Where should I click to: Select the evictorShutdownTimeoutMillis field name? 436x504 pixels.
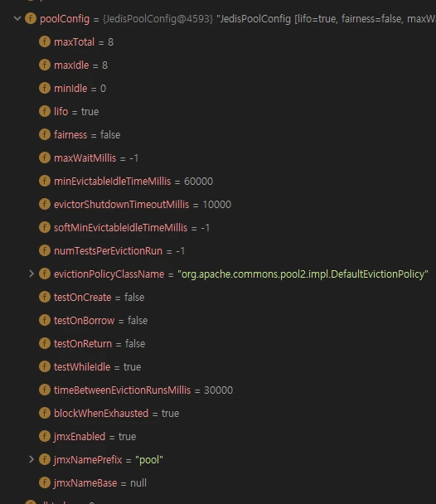click(x=121, y=205)
